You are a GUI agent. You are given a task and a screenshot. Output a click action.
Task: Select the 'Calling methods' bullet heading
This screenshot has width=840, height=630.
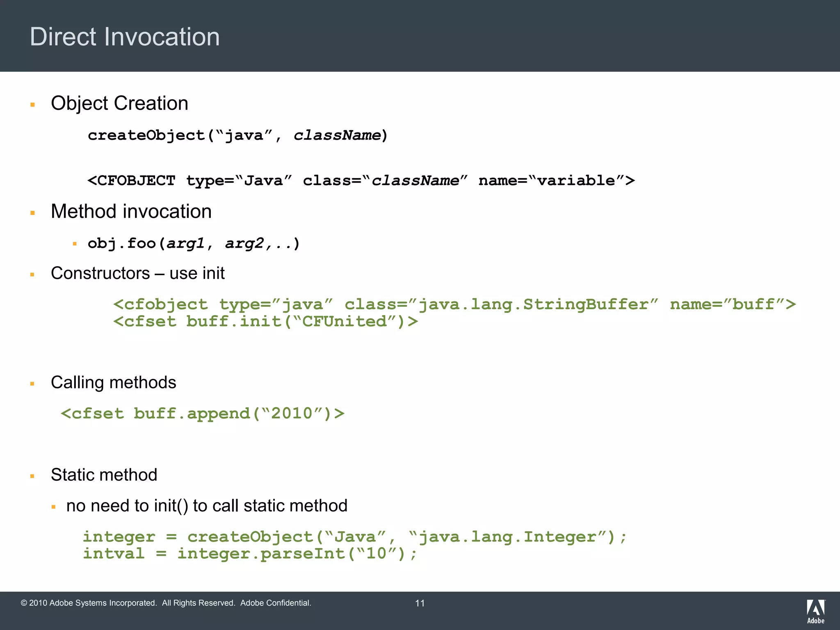click(114, 382)
